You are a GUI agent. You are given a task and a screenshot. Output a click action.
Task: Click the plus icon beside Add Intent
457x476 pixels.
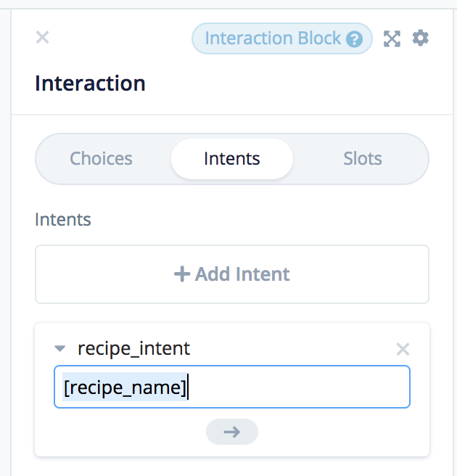coord(181,274)
